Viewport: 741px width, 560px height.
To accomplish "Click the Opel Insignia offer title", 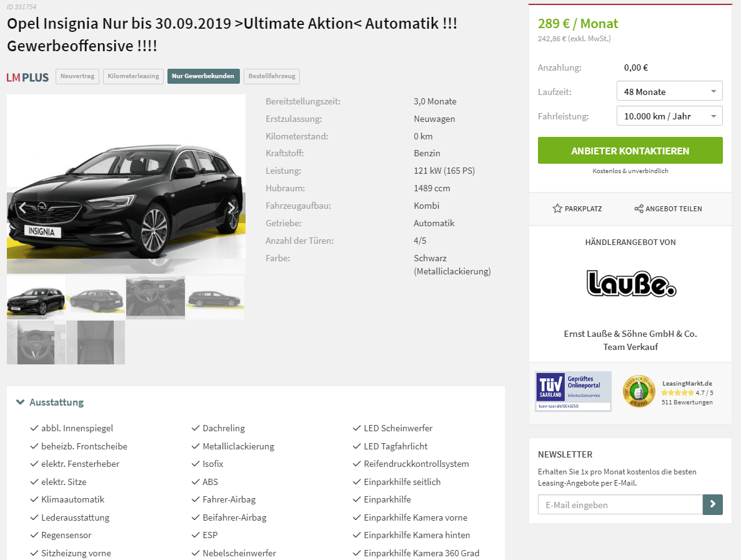I will (x=232, y=34).
